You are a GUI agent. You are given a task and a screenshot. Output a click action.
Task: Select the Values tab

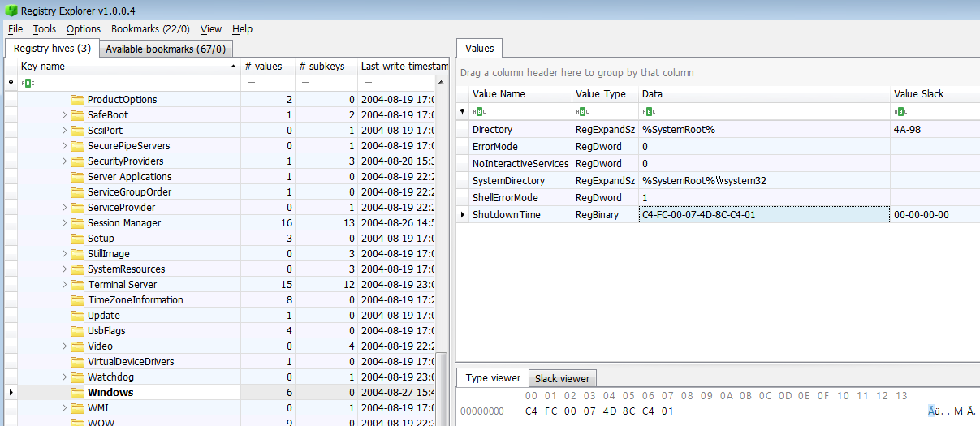480,49
